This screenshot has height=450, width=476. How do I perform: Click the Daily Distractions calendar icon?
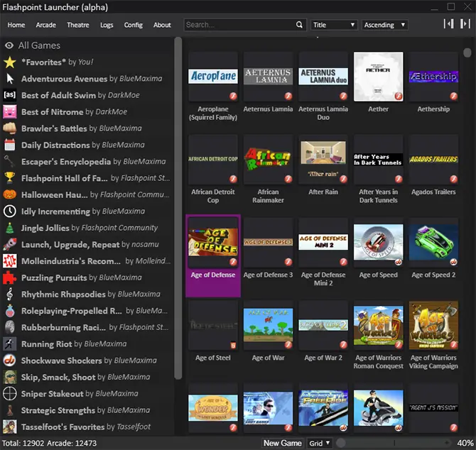point(10,145)
